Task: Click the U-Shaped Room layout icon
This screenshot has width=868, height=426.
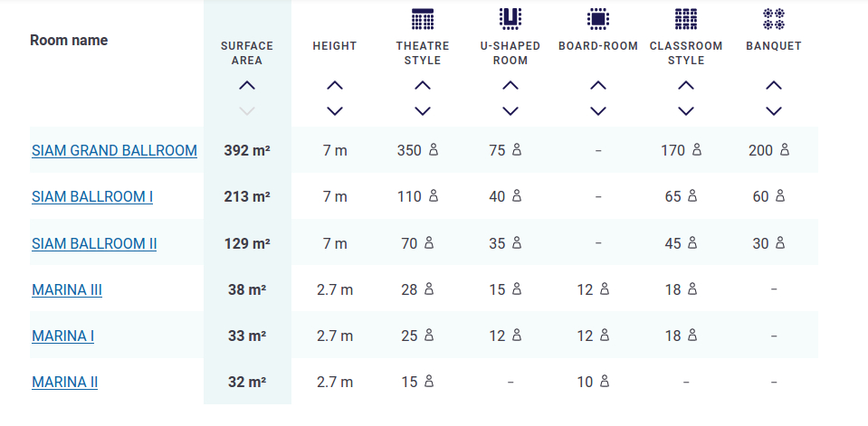Action: [x=510, y=18]
